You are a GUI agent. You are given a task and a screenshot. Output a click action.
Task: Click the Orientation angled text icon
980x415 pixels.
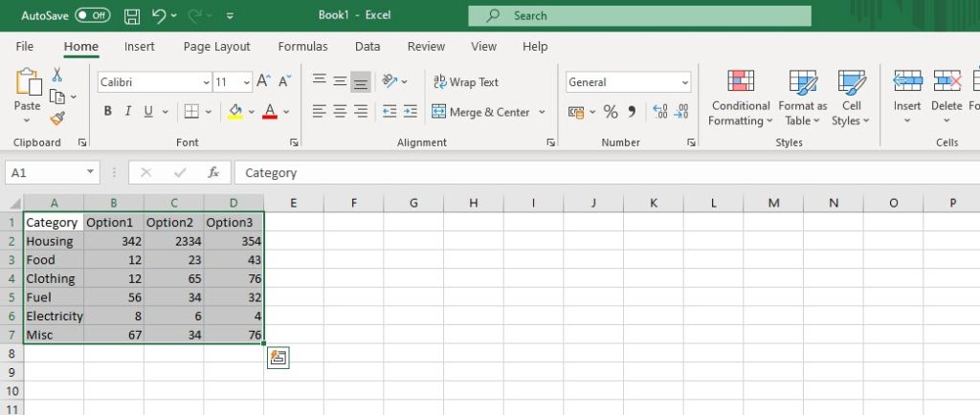coord(390,81)
